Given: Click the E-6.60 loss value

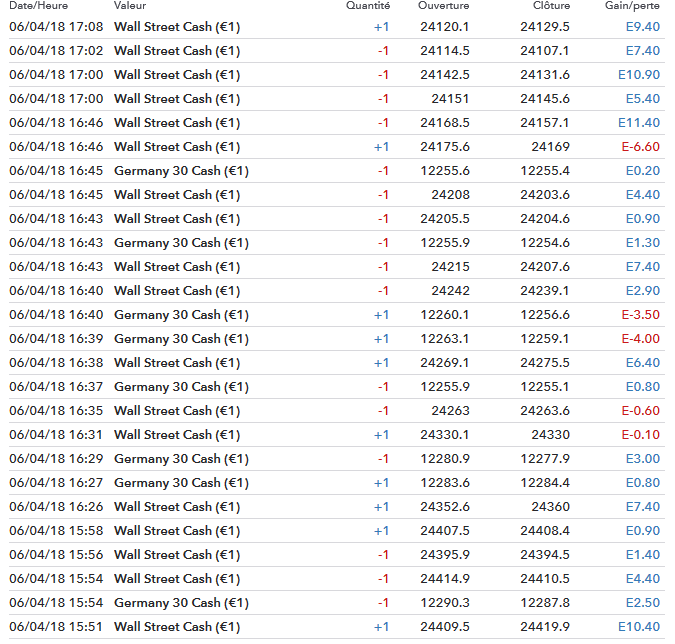Looking at the screenshot, I should click(641, 147).
